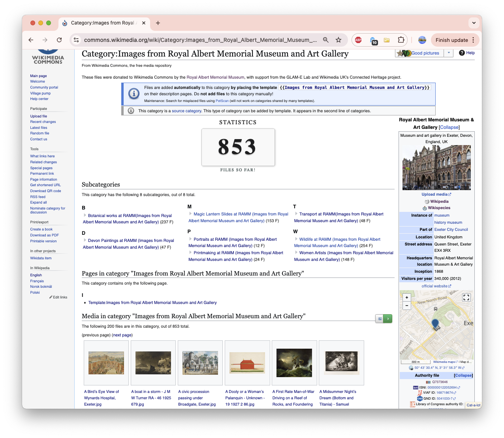Click Upload media in infobox

pos(436,194)
